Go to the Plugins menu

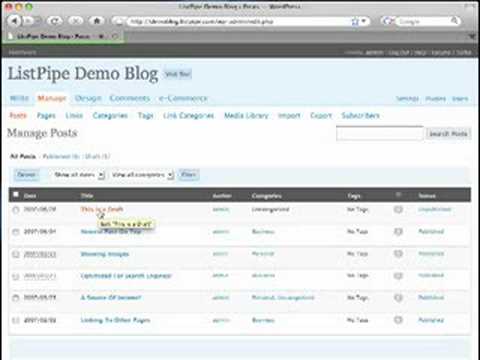pos(435,99)
